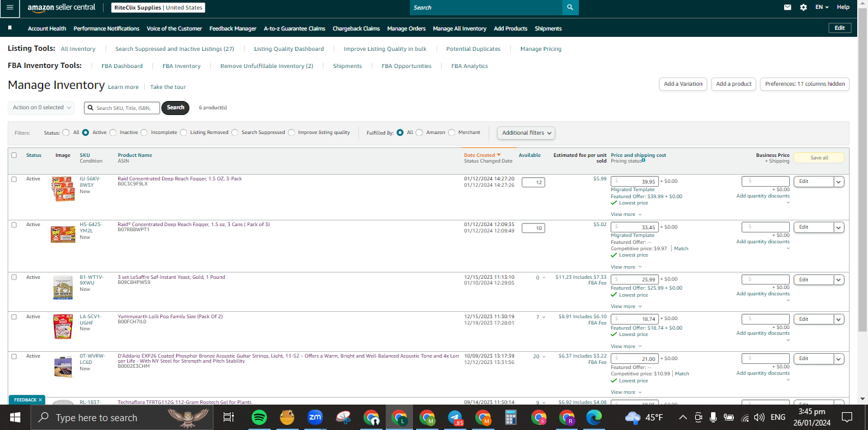The image size is (868, 430).
Task: Click the taskbar microphone icon
Action: coord(714,417)
